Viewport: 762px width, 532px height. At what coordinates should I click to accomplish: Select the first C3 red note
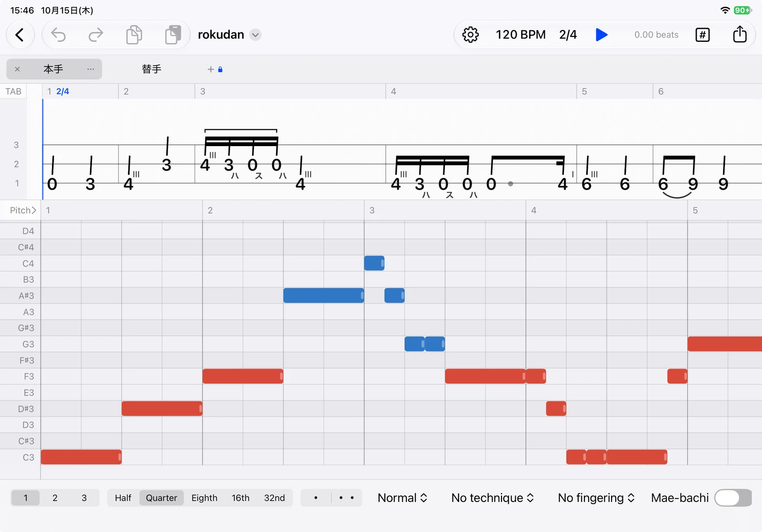(81, 457)
